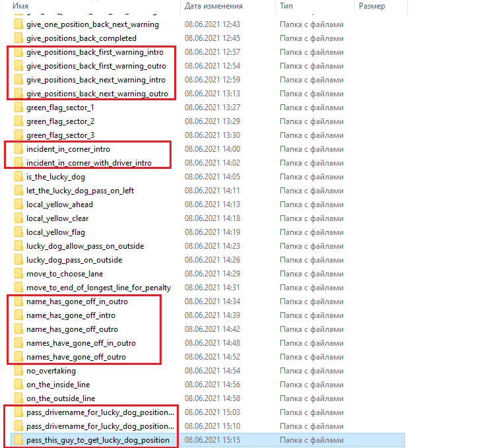The image size is (504, 448).
Task: Click folder icon for no_overtaking
Action: tap(18, 371)
